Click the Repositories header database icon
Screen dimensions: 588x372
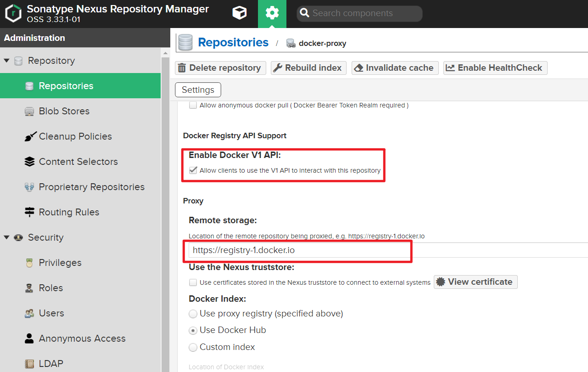click(185, 42)
